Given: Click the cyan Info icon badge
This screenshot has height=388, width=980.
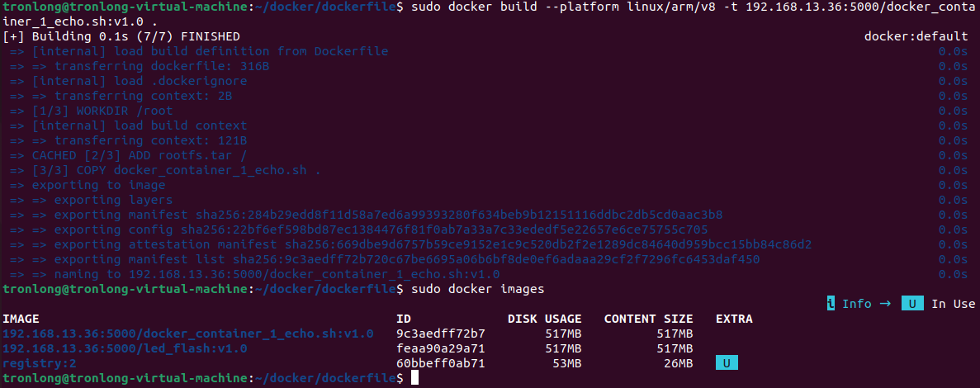Looking at the screenshot, I should click(831, 304).
